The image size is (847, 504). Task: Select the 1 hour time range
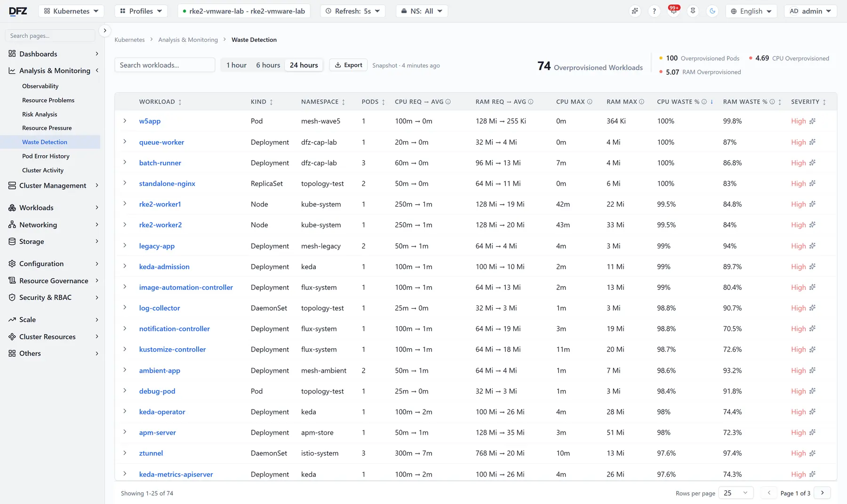(x=236, y=65)
